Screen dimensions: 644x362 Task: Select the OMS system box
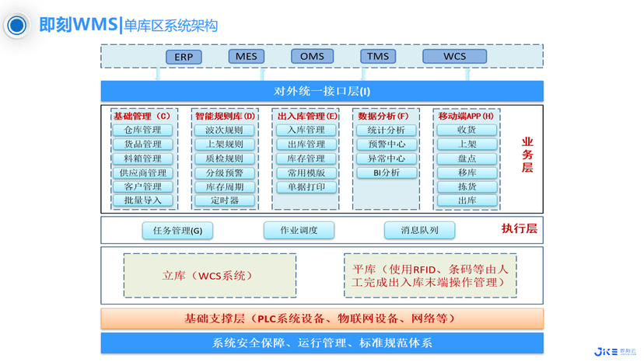tap(312, 56)
